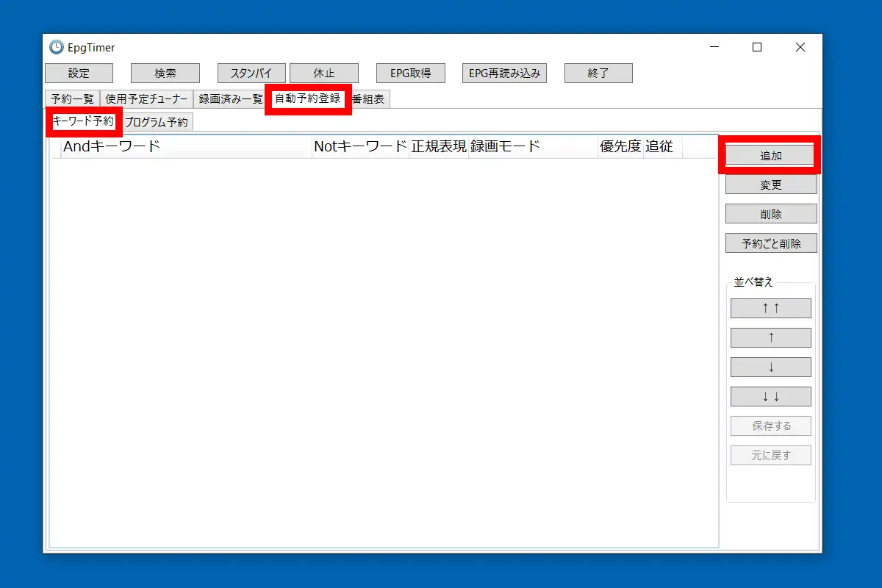Close the EpgTimer window
This screenshot has width=882, height=588.
point(800,47)
